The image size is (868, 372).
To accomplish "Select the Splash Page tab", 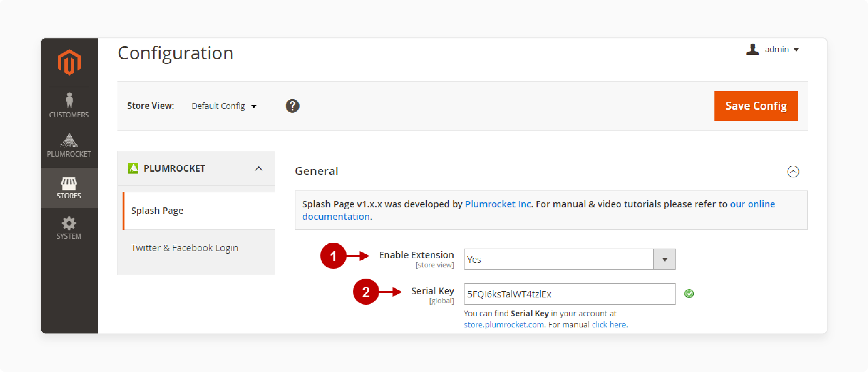I will pos(199,210).
